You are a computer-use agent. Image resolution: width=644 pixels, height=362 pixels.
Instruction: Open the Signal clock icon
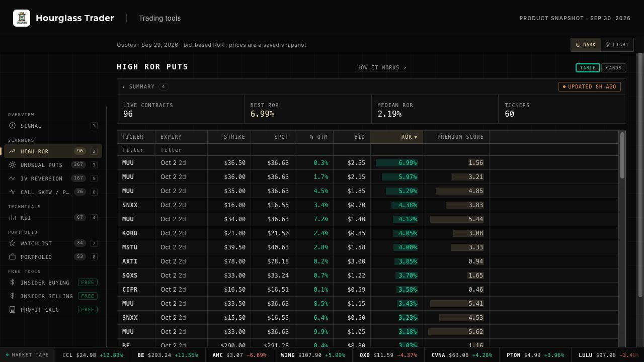[12, 126]
